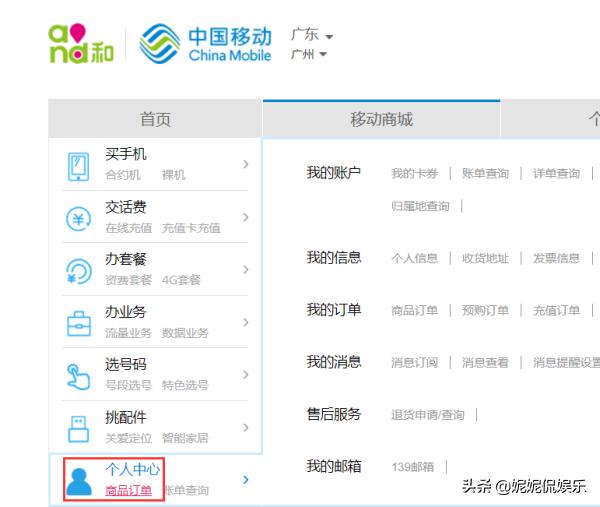Open 收货地址 link
Screen dimensions: 600x507
pyautogui.click(x=485, y=258)
